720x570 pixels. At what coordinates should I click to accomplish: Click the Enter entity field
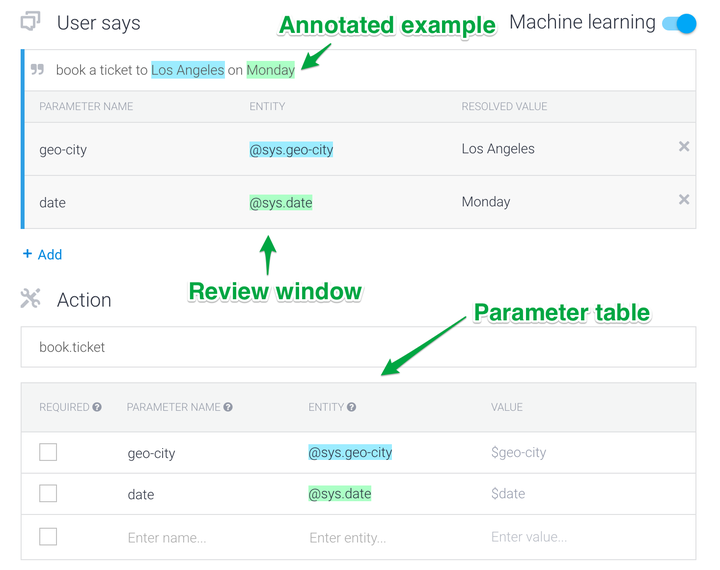point(348,538)
